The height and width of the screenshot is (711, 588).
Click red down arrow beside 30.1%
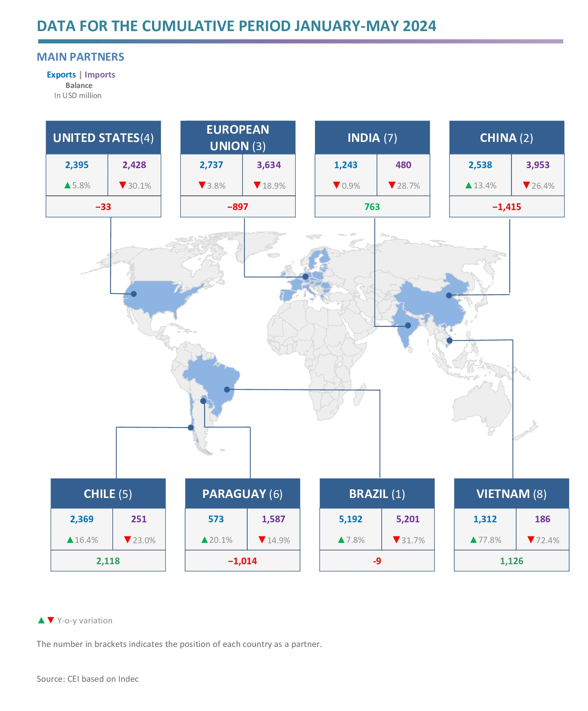[x=122, y=185]
